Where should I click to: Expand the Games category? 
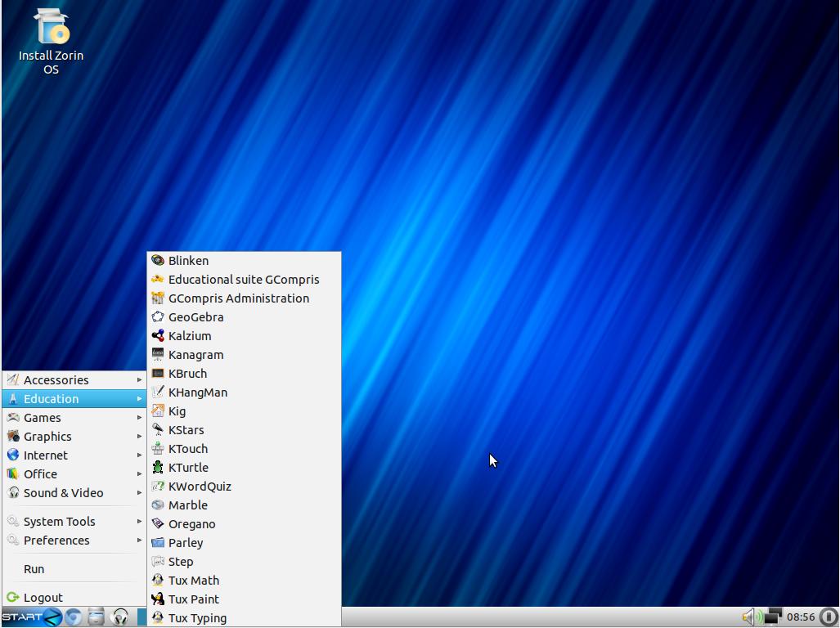(x=43, y=418)
